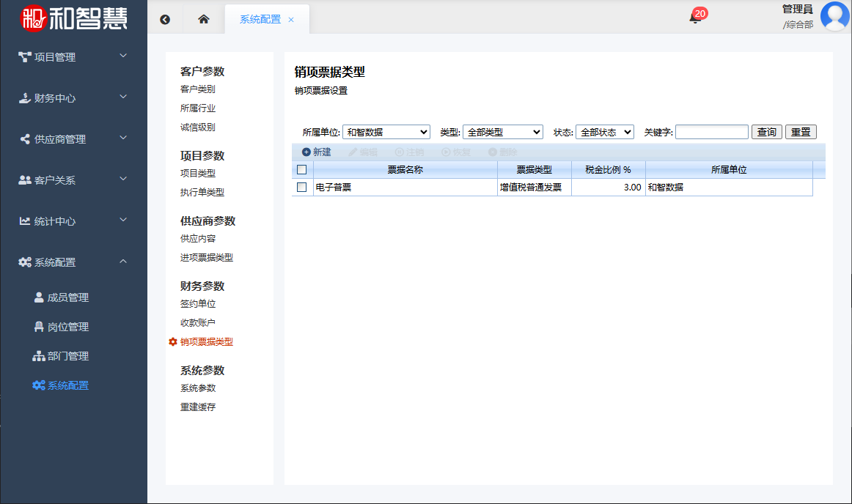Viewport: 852px width, 504px height.
Task: Click the 岗位管理 seat icon
Action: pyautogui.click(x=39, y=327)
